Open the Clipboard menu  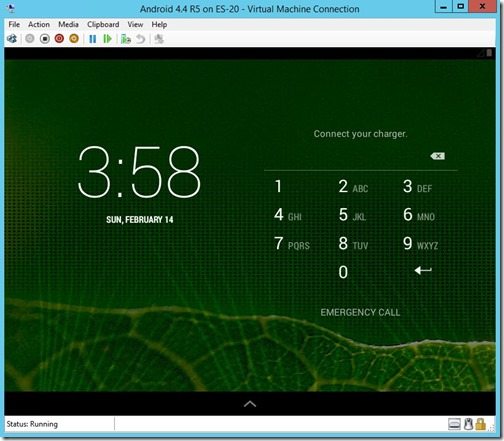pos(103,24)
